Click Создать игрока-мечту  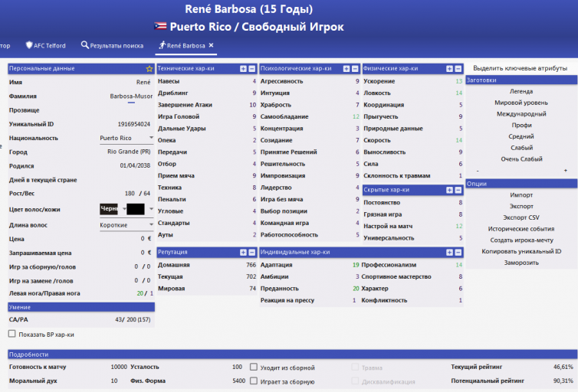[521, 240]
